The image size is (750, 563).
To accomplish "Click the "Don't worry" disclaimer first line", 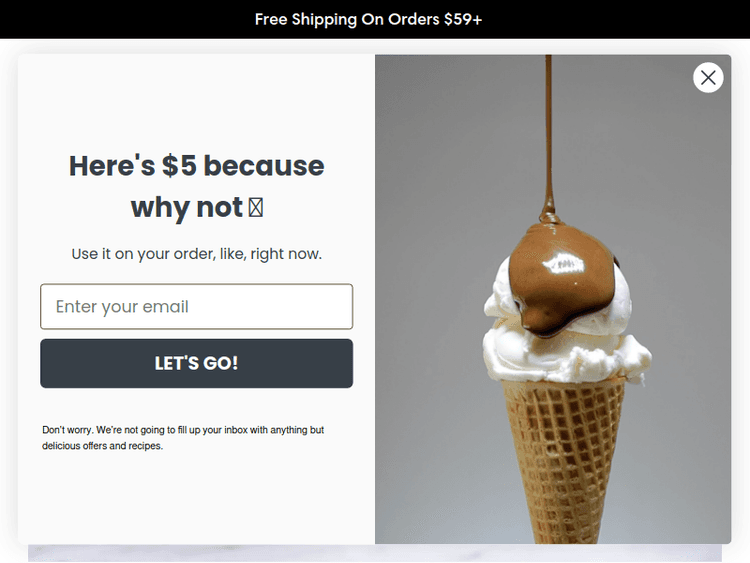I will click(x=183, y=430).
